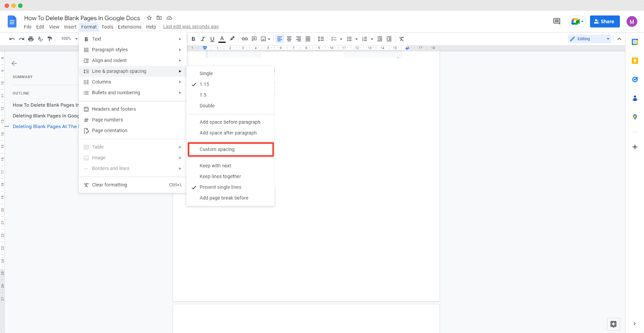Click the Redo arrow in the toolbar

coord(21,39)
